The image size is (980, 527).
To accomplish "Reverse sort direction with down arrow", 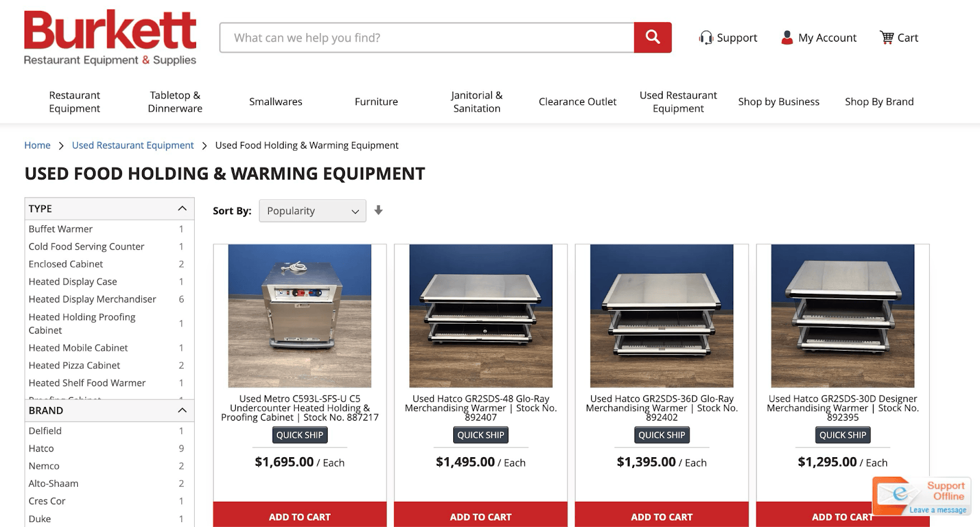I will pyautogui.click(x=379, y=211).
